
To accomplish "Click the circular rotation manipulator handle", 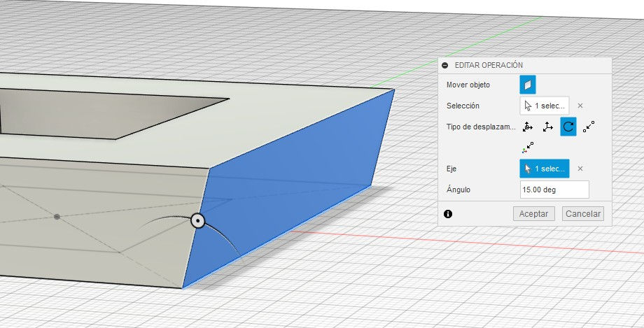I will click(x=197, y=221).
